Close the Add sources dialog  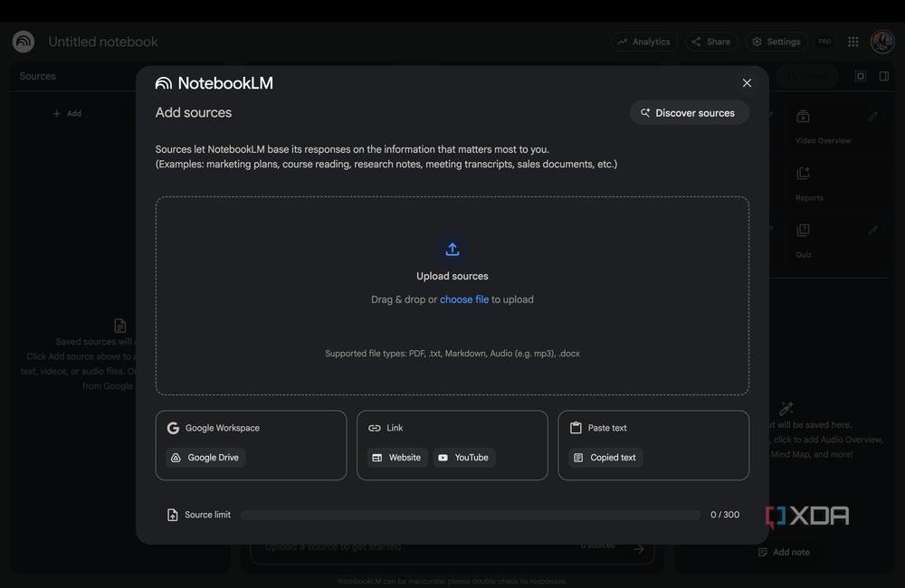747,83
